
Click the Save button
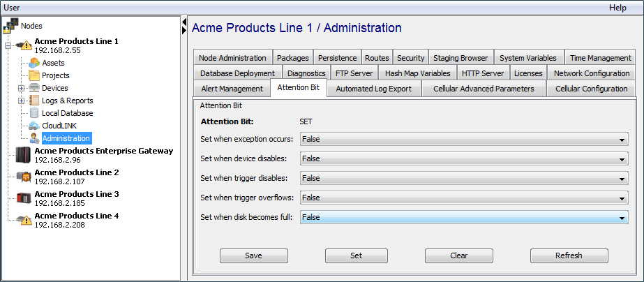(253, 255)
